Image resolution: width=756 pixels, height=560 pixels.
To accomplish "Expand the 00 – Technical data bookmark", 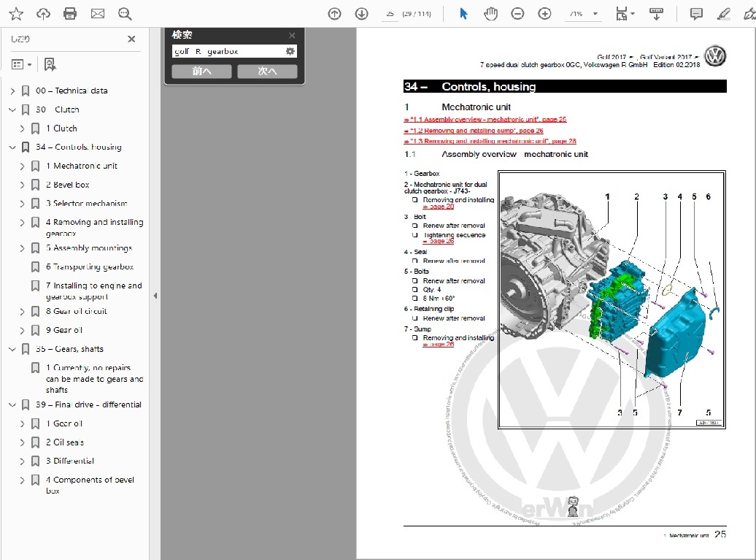I will (12, 91).
